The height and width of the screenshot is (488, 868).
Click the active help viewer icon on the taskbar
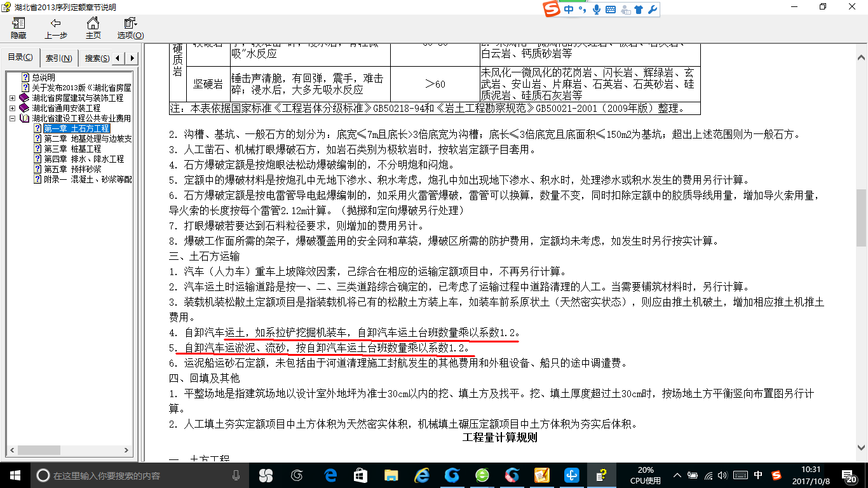point(602,475)
